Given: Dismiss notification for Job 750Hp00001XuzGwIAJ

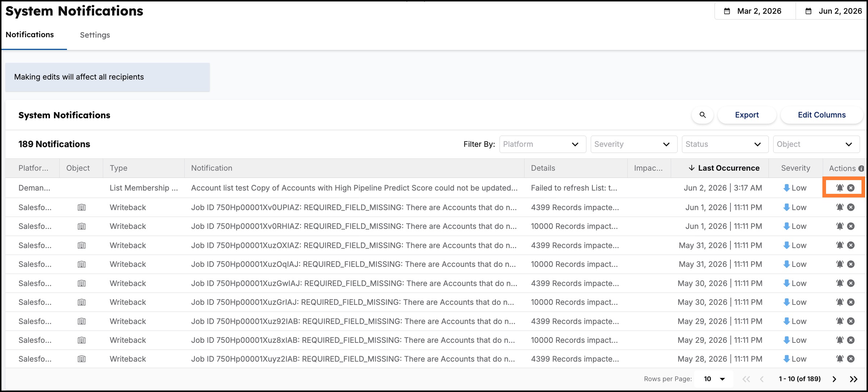Looking at the screenshot, I should (851, 283).
